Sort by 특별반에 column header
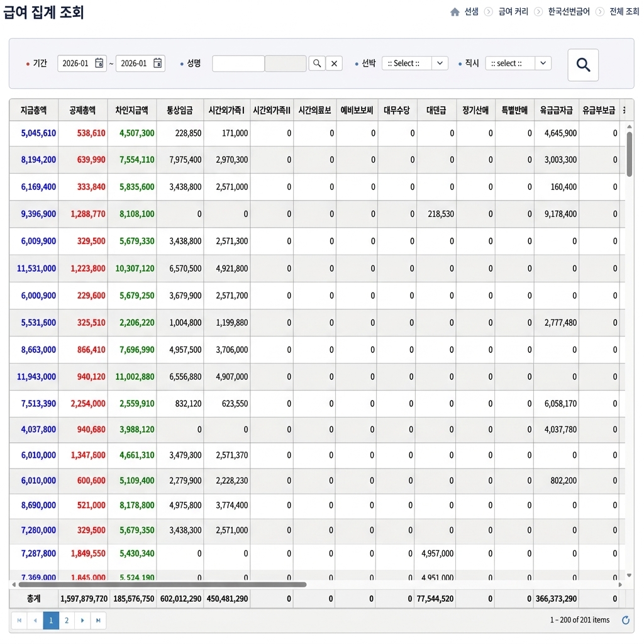 coord(514,110)
